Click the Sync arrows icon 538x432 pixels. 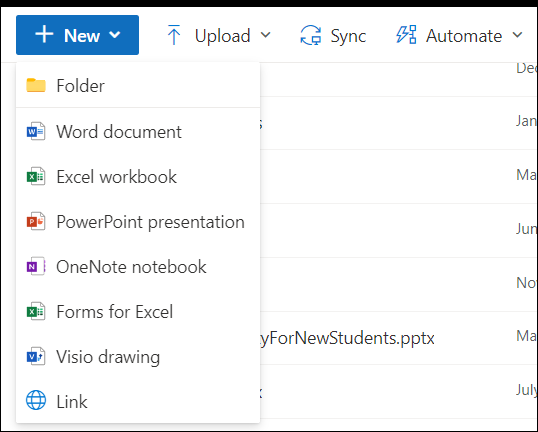(311, 35)
